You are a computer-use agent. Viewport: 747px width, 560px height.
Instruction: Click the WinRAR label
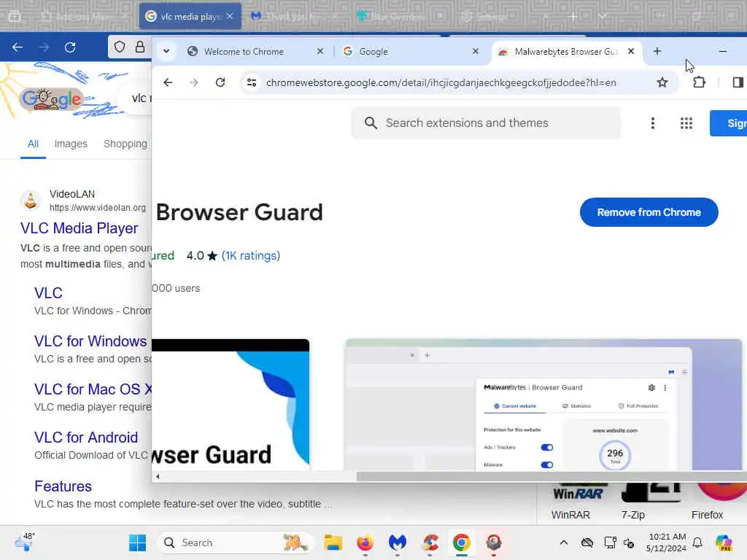pyautogui.click(x=570, y=515)
